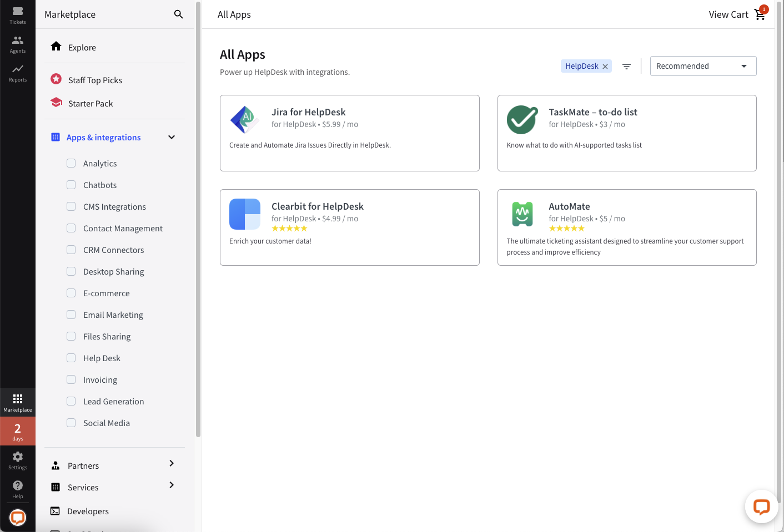Click the Services grid icon
Image resolution: width=784 pixels, height=532 pixels.
click(x=56, y=487)
